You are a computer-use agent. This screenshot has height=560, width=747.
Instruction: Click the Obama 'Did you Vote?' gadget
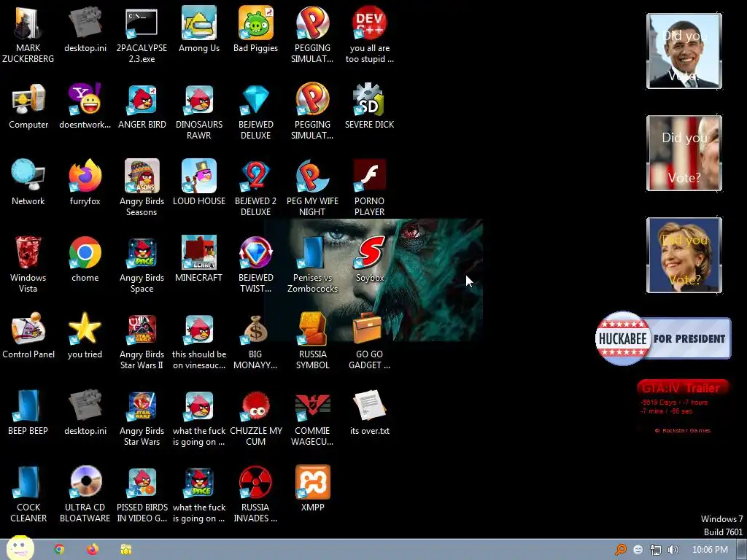point(684,51)
